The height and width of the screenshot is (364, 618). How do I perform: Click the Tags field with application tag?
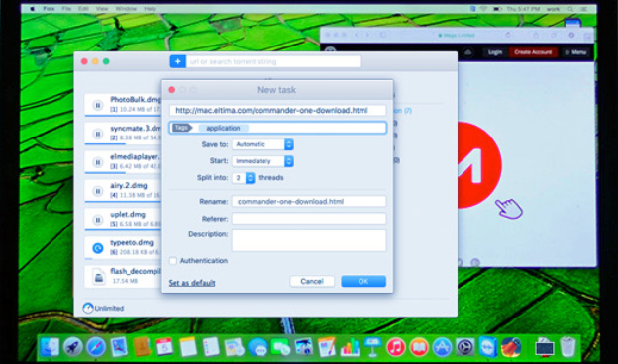(278, 128)
